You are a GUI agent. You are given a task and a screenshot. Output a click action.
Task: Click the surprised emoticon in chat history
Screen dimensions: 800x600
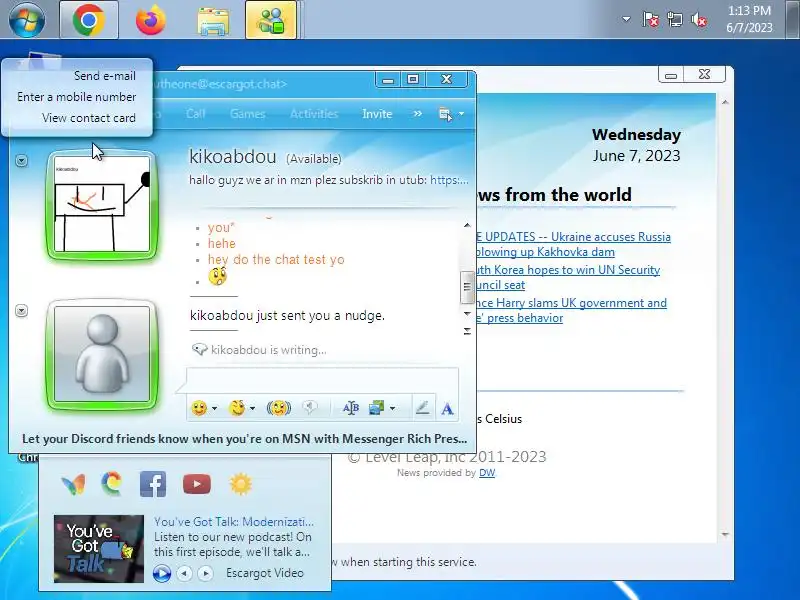click(217, 277)
